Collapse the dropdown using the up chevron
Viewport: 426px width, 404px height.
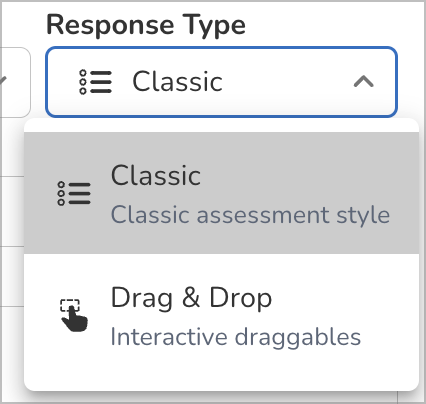coord(364,82)
